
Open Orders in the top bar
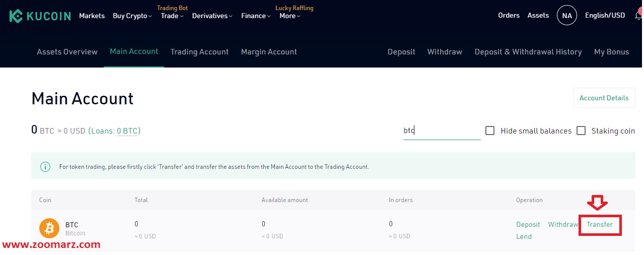click(509, 16)
